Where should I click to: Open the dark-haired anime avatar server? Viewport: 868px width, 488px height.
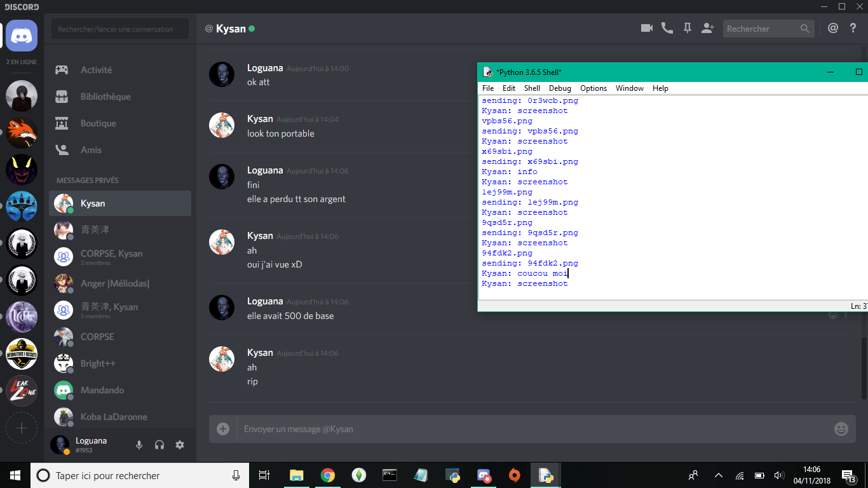22,96
